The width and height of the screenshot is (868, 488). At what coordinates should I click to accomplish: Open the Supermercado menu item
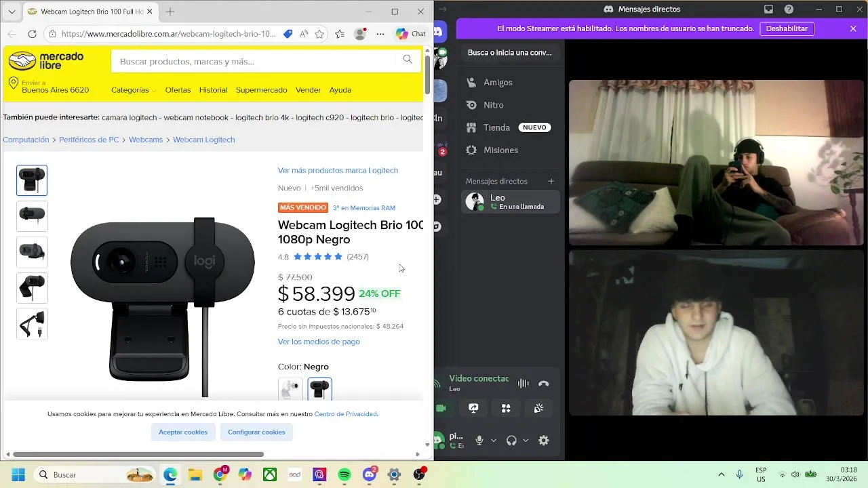pos(261,90)
